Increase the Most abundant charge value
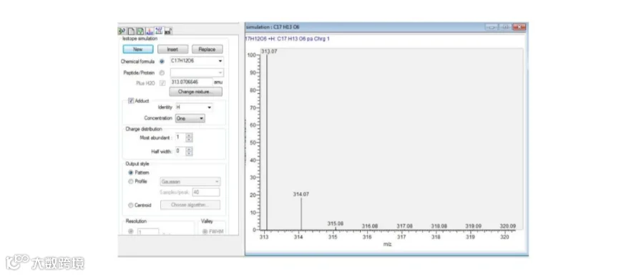 tap(189, 135)
